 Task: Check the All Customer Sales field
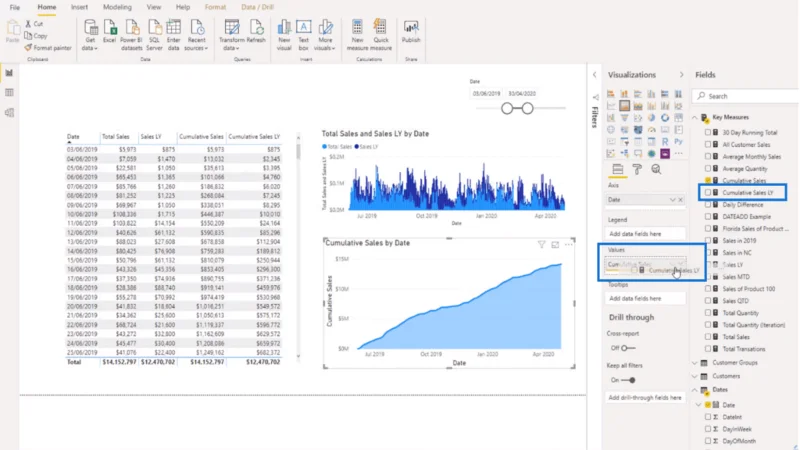(x=708, y=144)
